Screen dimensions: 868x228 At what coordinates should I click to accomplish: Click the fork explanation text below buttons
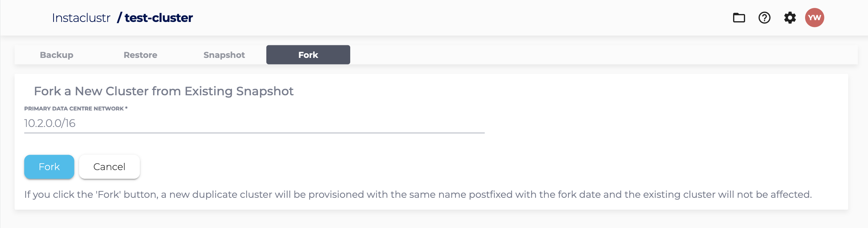click(418, 195)
